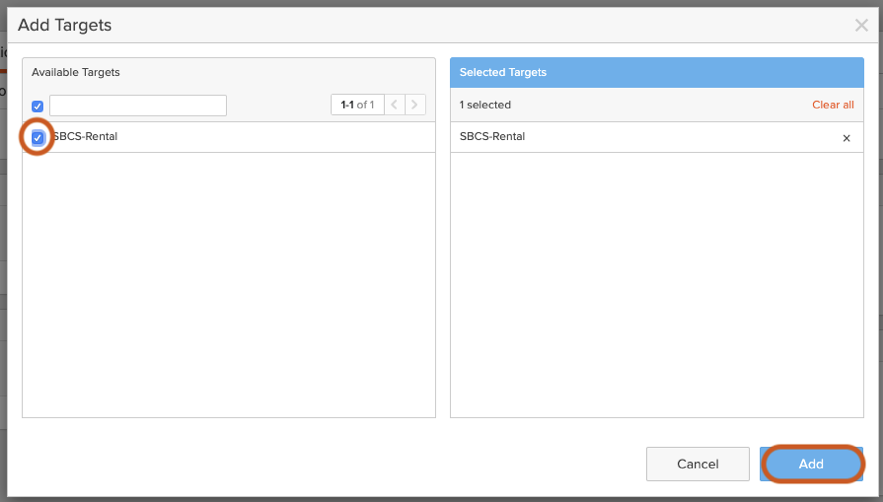This screenshot has height=502, width=883.
Task: Close the Add Targets dialog
Action: tap(861, 25)
